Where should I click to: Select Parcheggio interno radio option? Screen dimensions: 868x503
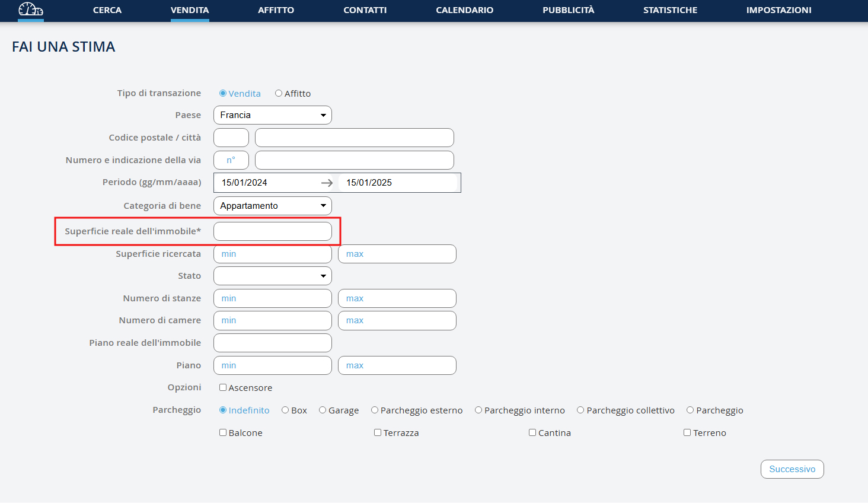pos(478,410)
